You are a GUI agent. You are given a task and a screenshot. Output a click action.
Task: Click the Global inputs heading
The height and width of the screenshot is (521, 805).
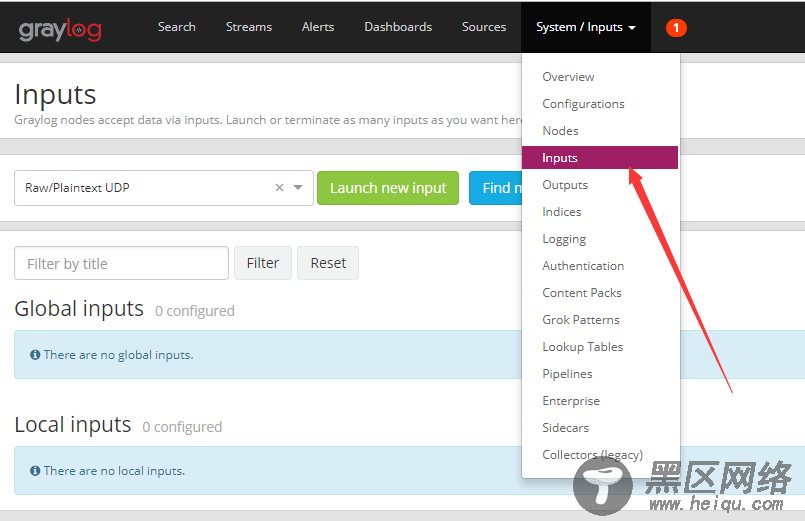[79, 309]
